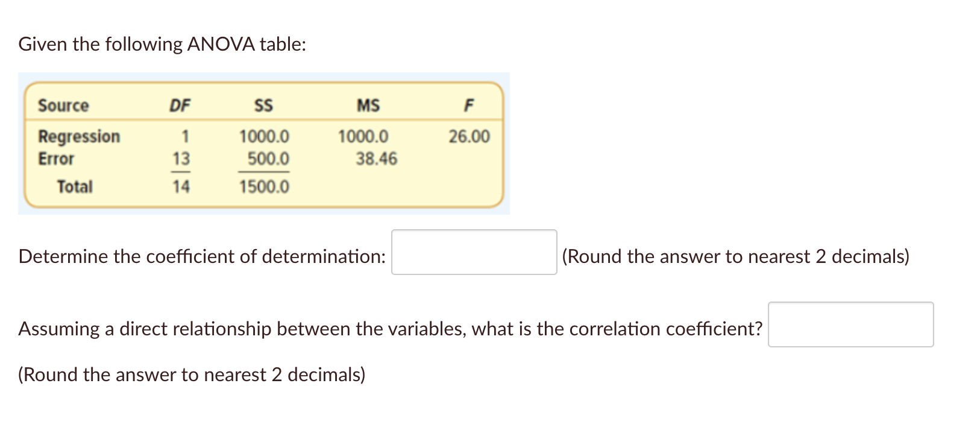Click the F value 26.00
This screenshot has height=427, width=980.
click(x=470, y=136)
